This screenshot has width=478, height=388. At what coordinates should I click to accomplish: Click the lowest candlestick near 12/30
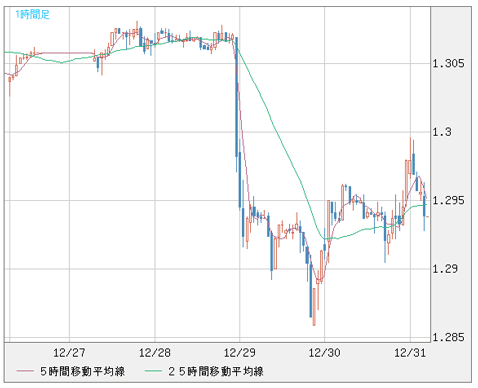coord(314,306)
